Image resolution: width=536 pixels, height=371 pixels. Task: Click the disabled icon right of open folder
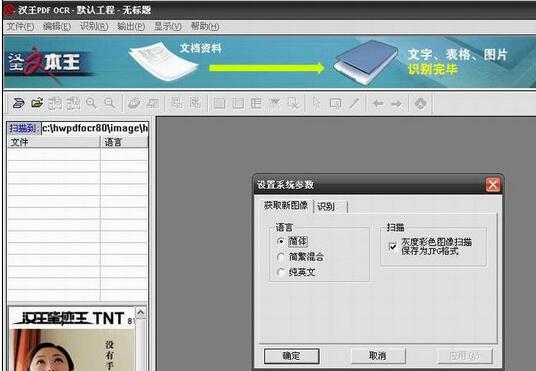(55, 103)
